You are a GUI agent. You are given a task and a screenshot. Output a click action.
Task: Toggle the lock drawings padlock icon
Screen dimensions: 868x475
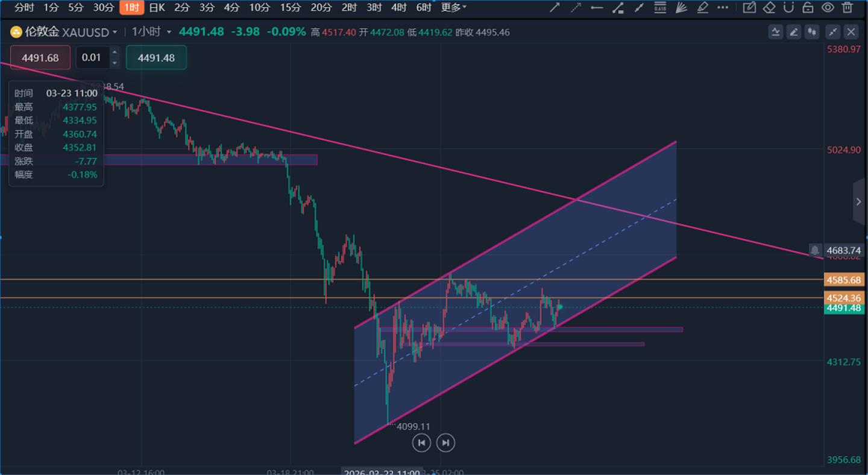point(808,8)
